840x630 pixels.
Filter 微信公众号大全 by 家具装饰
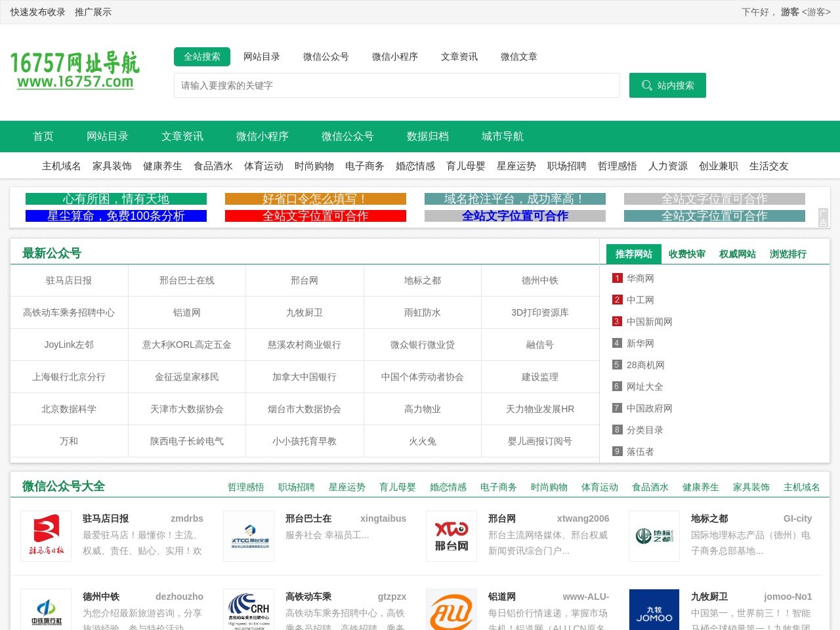click(x=751, y=487)
